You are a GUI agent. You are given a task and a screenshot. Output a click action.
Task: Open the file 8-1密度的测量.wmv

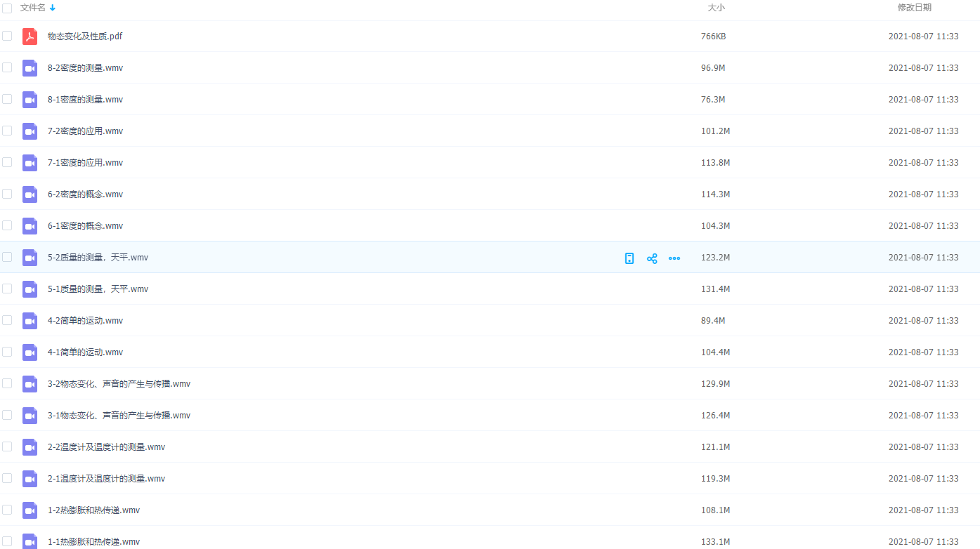click(x=85, y=100)
